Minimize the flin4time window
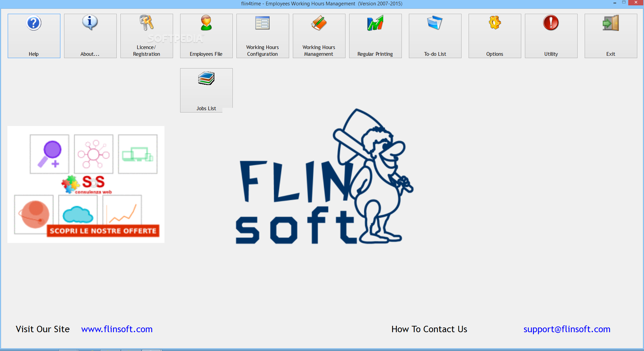The image size is (644, 351). (x=615, y=3)
